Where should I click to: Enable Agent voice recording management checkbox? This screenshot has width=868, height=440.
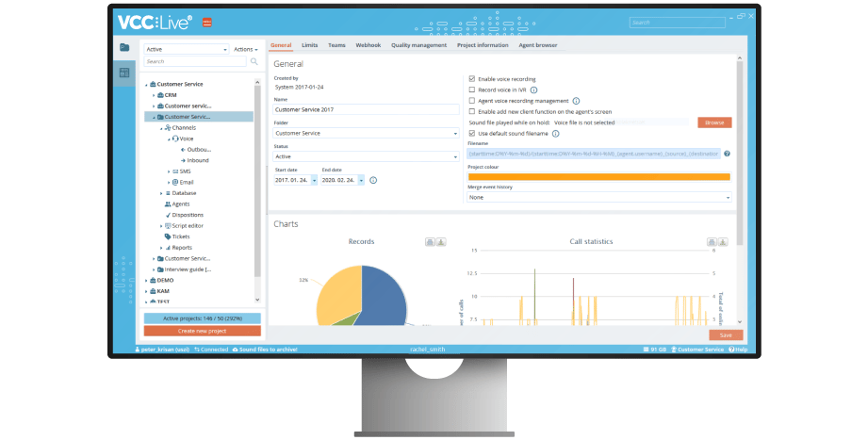coord(472,101)
